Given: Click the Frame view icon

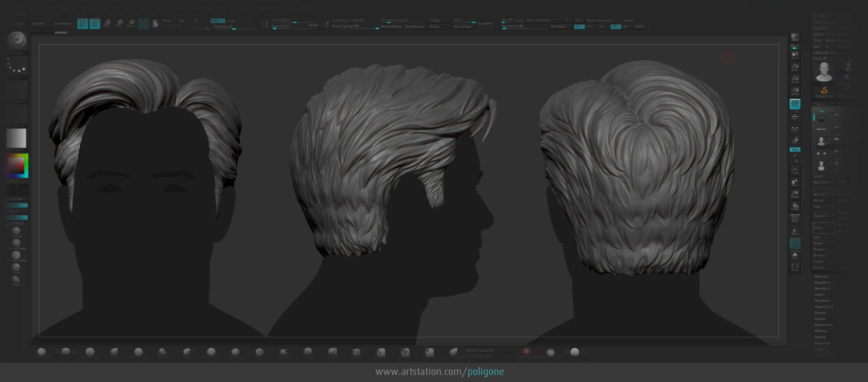Looking at the screenshot, I should pyautogui.click(x=795, y=170).
